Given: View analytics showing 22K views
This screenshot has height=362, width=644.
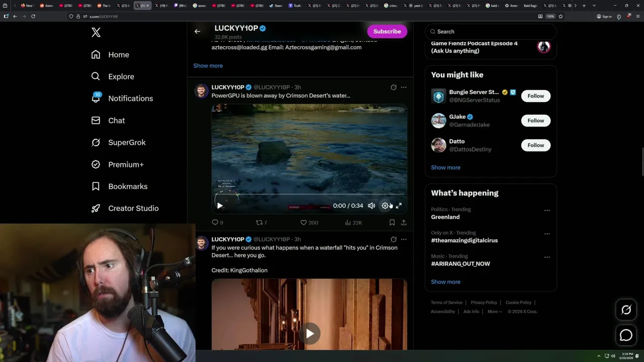Looking at the screenshot, I should (353, 222).
